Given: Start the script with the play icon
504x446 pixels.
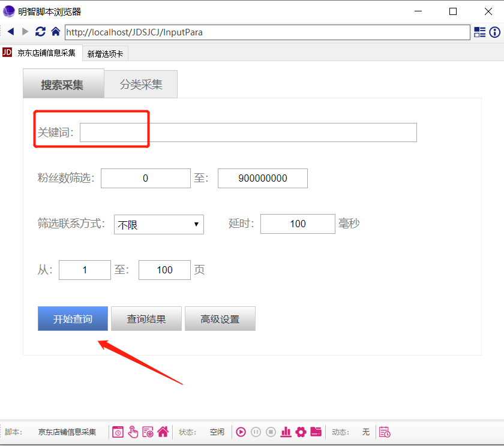Looking at the screenshot, I should pos(241,432).
